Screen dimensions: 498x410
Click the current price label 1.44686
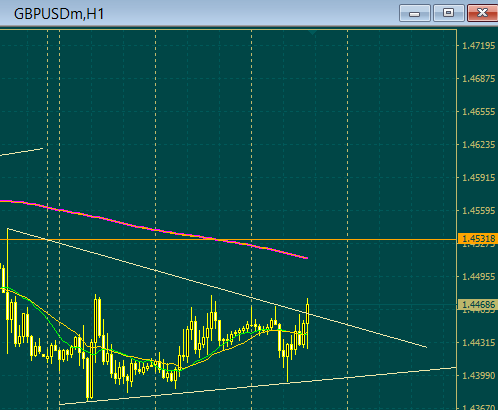(478, 304)
